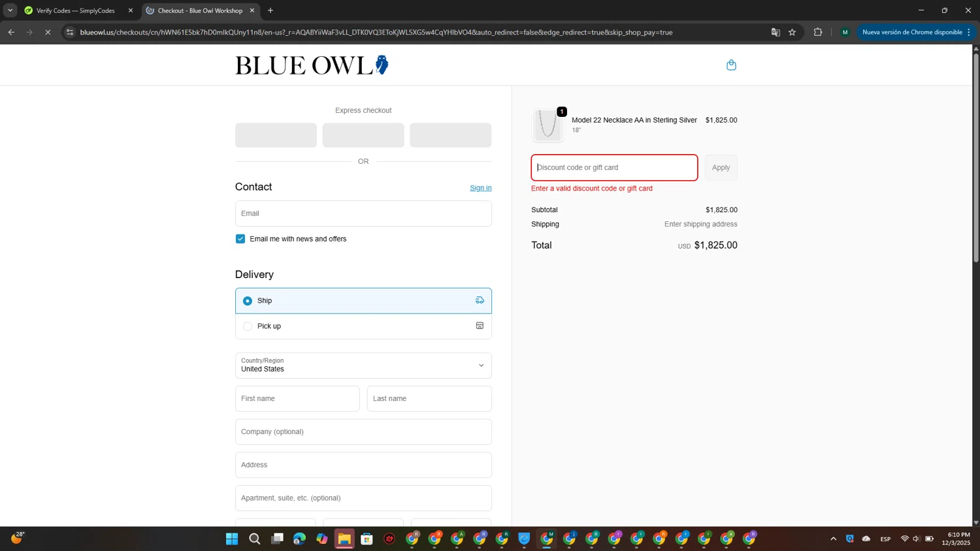Focus the Last name field
The height and width of the screenshot is (551, 980).
[x=429, y=398]
